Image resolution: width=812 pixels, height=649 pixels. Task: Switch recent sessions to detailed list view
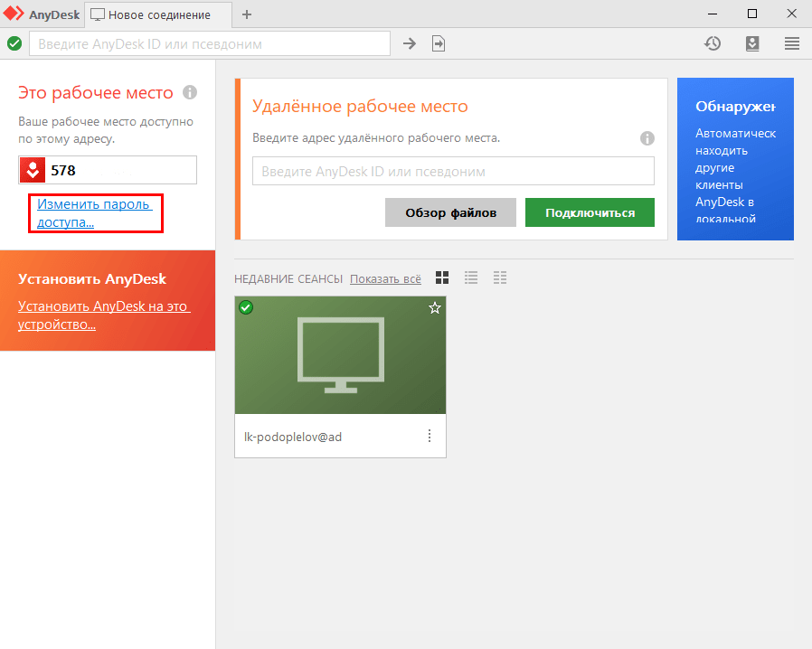tap(500, 277)
